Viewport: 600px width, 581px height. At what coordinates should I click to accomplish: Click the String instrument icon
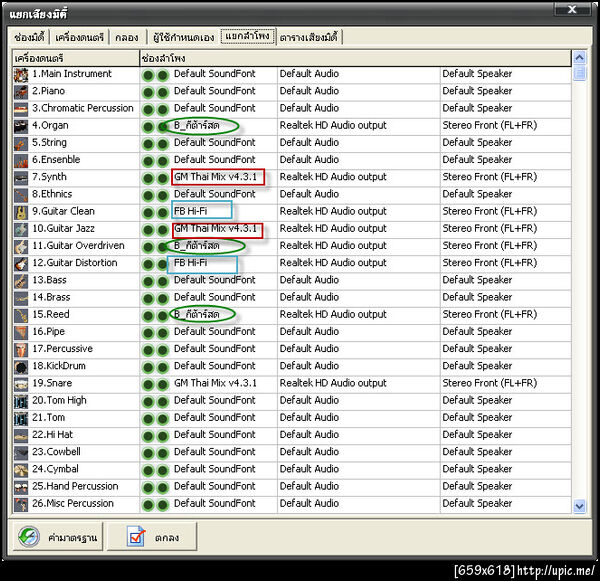pyautogui.click(x=21, y=144)
